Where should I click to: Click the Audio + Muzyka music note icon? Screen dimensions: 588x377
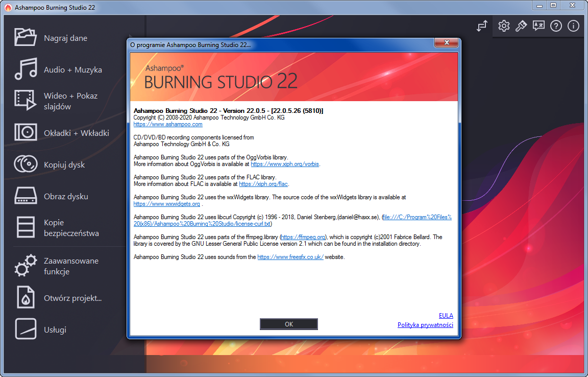pyautogui.click(x=26, y=69)
